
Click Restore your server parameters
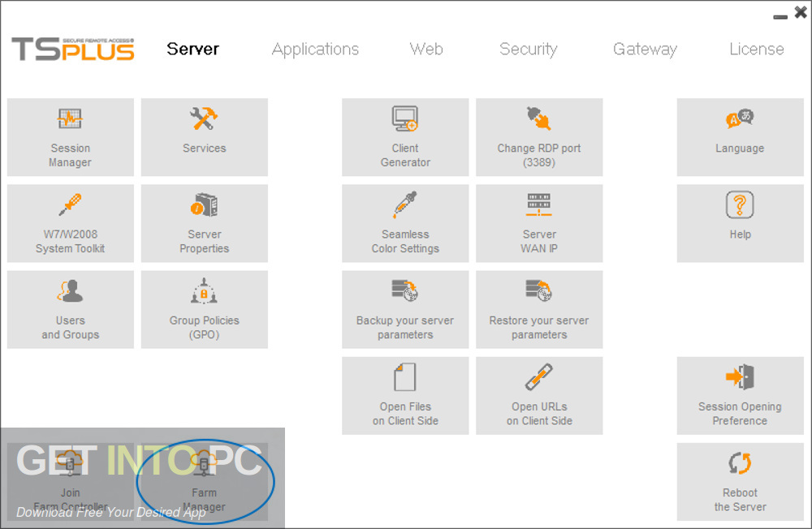pyautogui.click(x=539, y=310)
